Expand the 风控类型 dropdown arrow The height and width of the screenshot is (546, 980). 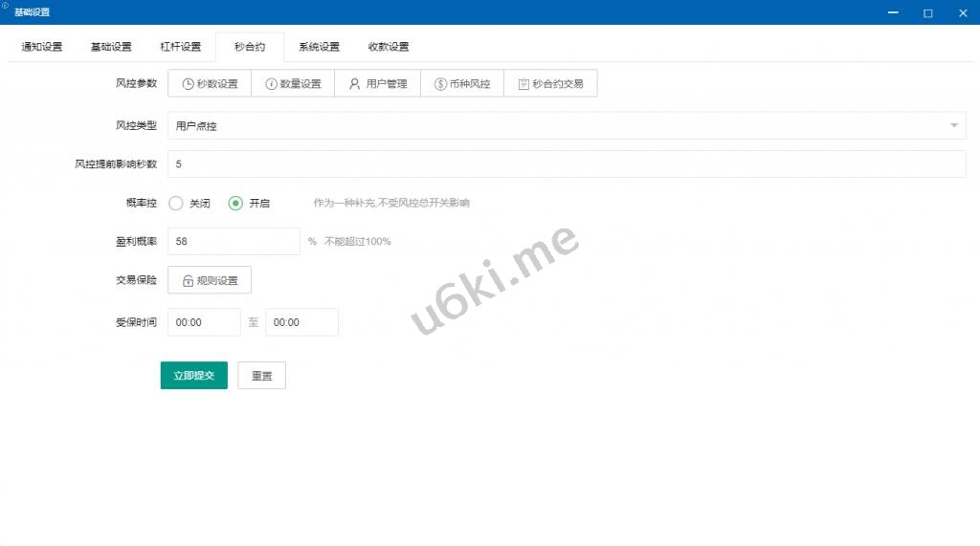(x=953, y=125)
